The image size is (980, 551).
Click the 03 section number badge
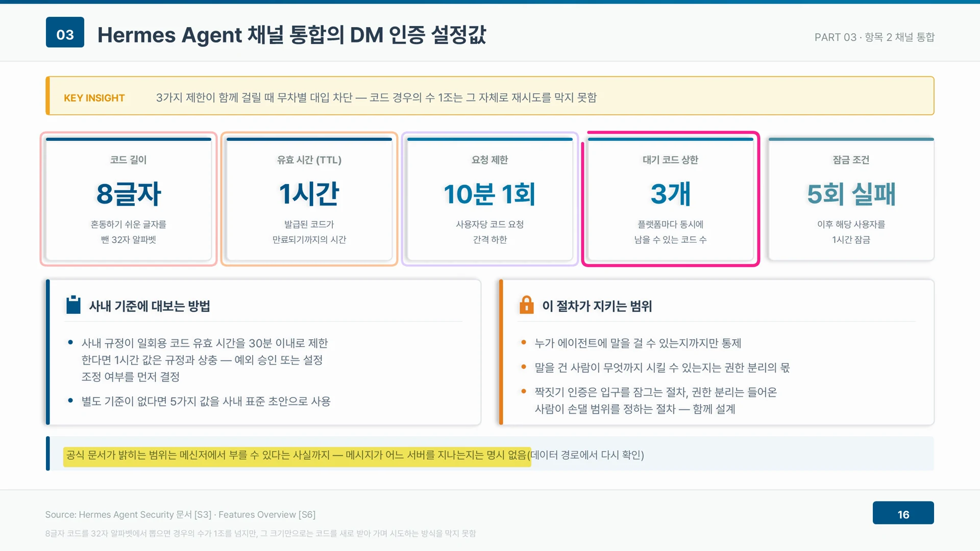65,32
